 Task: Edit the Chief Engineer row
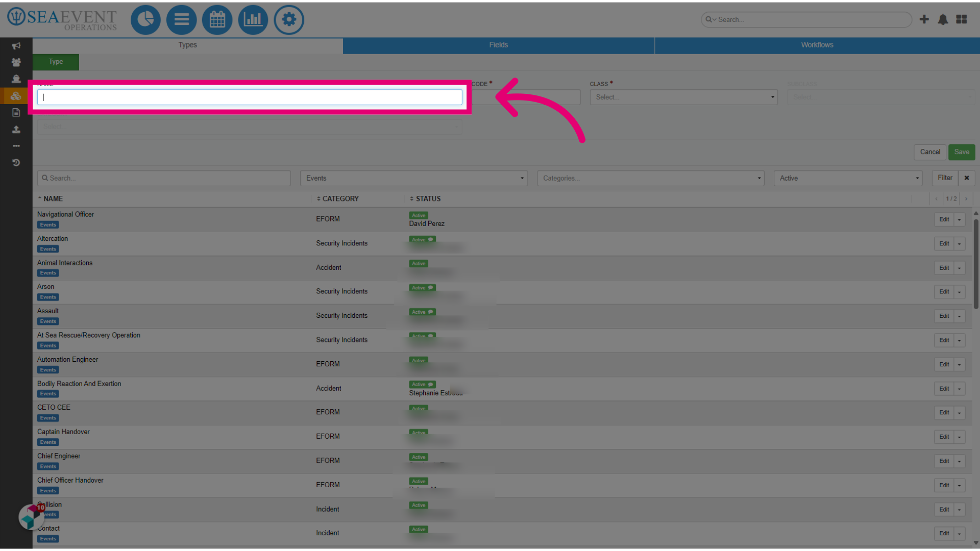944,461
